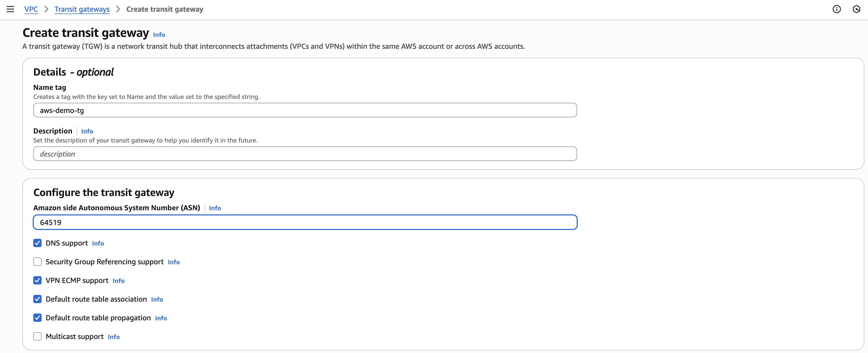868x353 pixels.
Task: Open Info for Security Group Referencing support
Action: 174,262
